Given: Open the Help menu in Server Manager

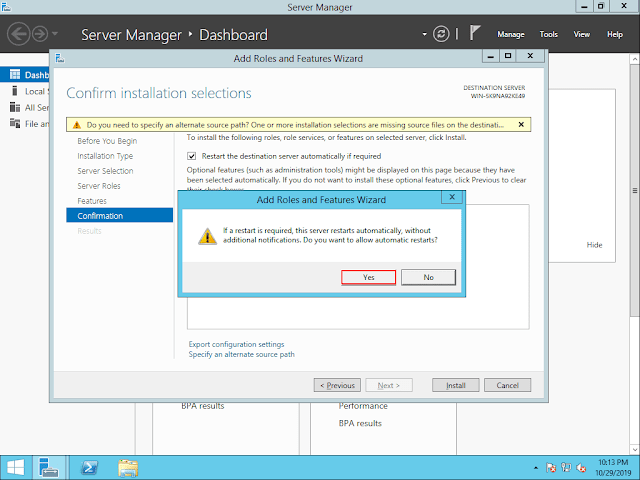Looking at the screenshot, I should point(615,34).
